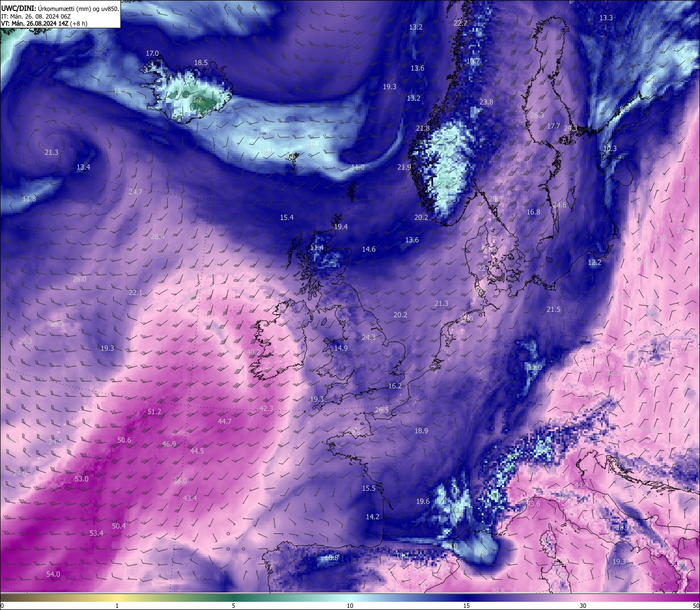The image size is (700, 610).
Task: Click the 24.6 map value
Action: [x=559, y=205]
